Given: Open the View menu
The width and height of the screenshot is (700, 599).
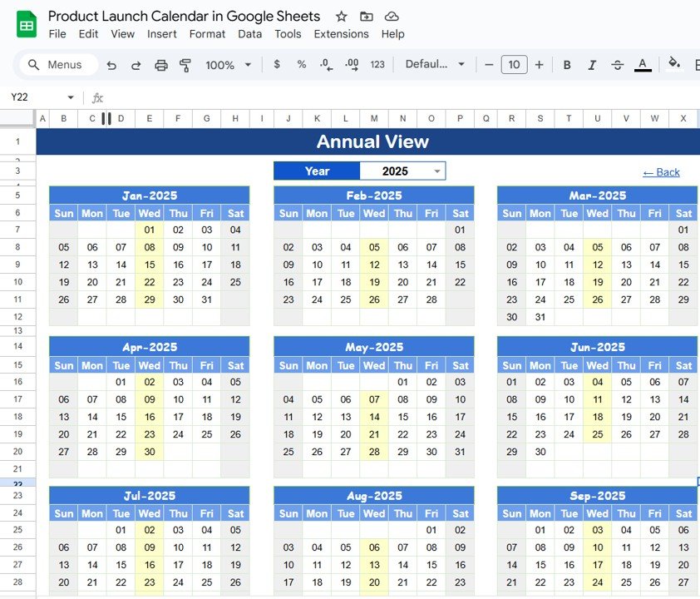Looking at the screenshot, I should pos(122,34).
